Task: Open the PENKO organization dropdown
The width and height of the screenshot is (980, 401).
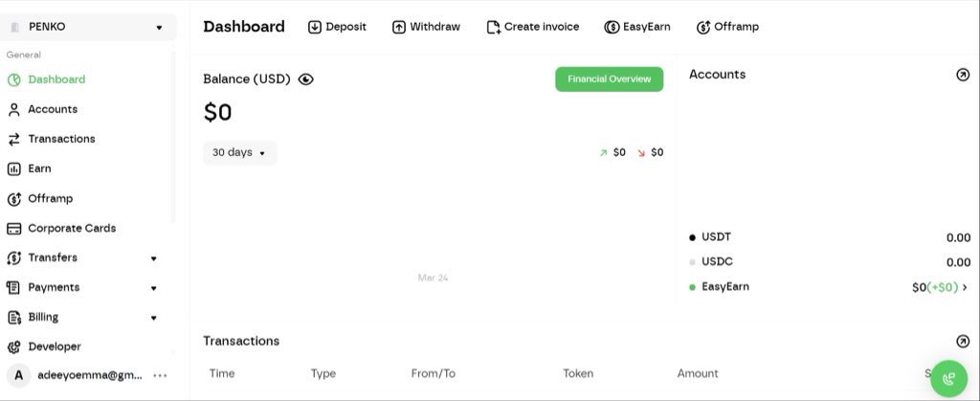Action: coord(89,27)
